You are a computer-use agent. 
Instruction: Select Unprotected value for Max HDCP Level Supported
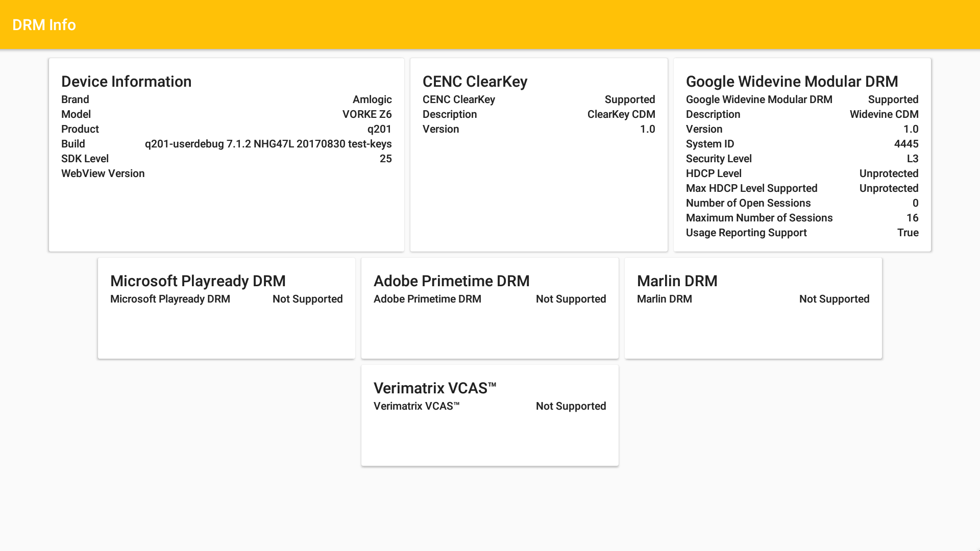889,188
